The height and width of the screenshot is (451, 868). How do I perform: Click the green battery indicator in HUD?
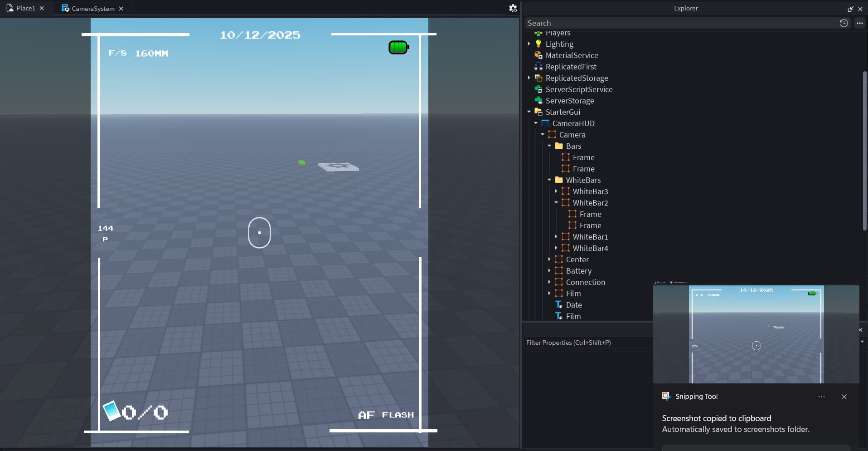point(399,47)
